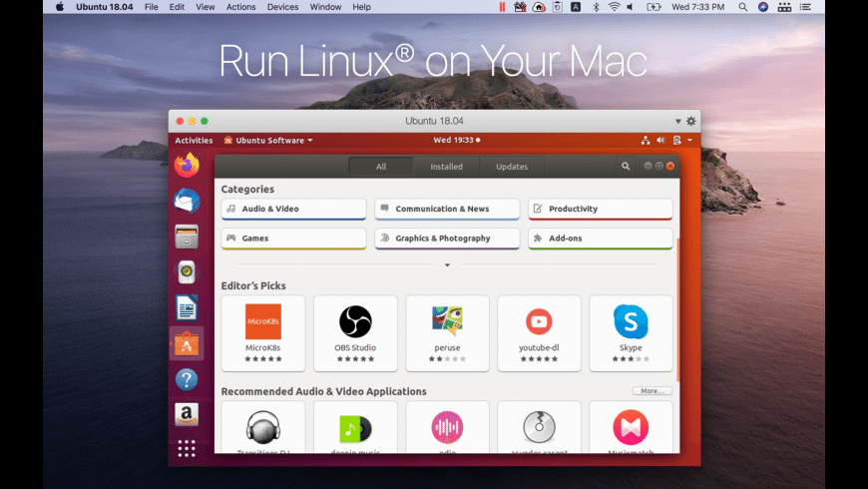Open the Files manager dock icon

[187, 237]
